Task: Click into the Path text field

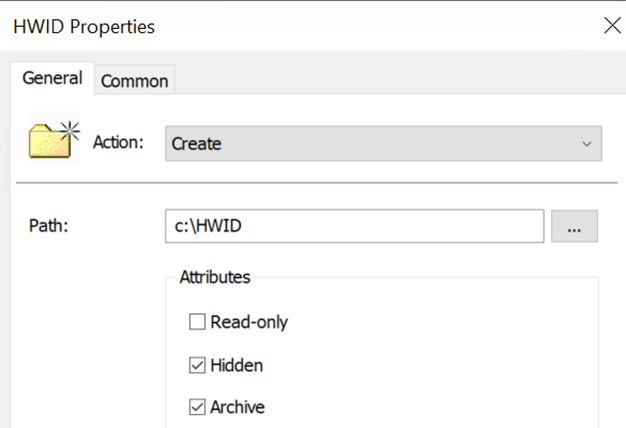Action: (x=400, y=226)
